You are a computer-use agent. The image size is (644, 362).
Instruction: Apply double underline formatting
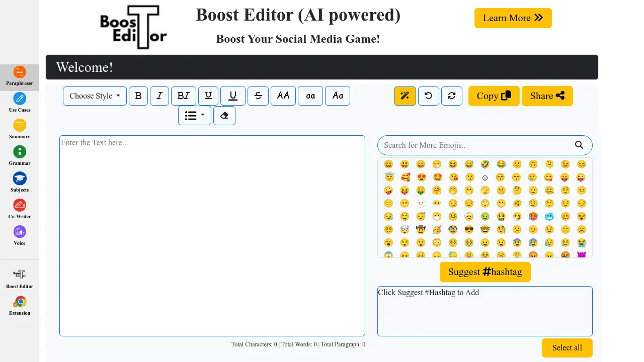click(x=233, y=96)
